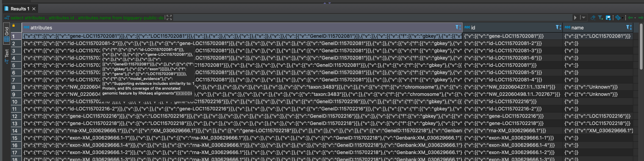Click attributes cell in row 11

click(x=242, y=109)
